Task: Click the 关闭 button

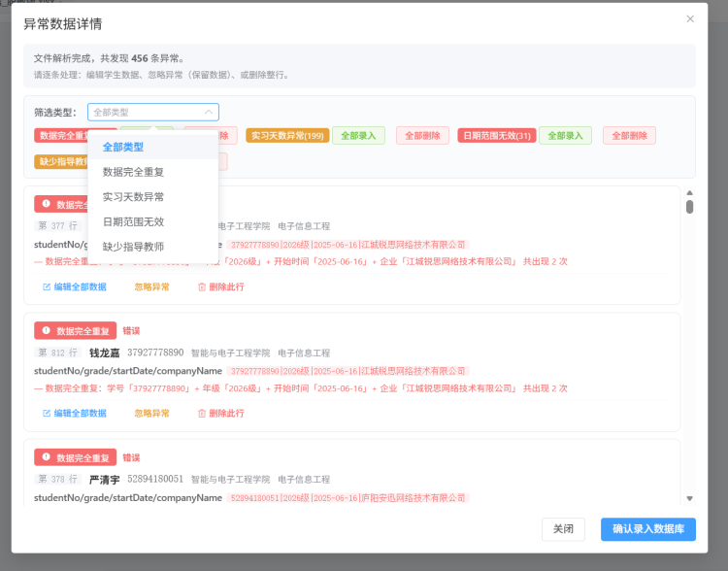Action: (563, 529)
